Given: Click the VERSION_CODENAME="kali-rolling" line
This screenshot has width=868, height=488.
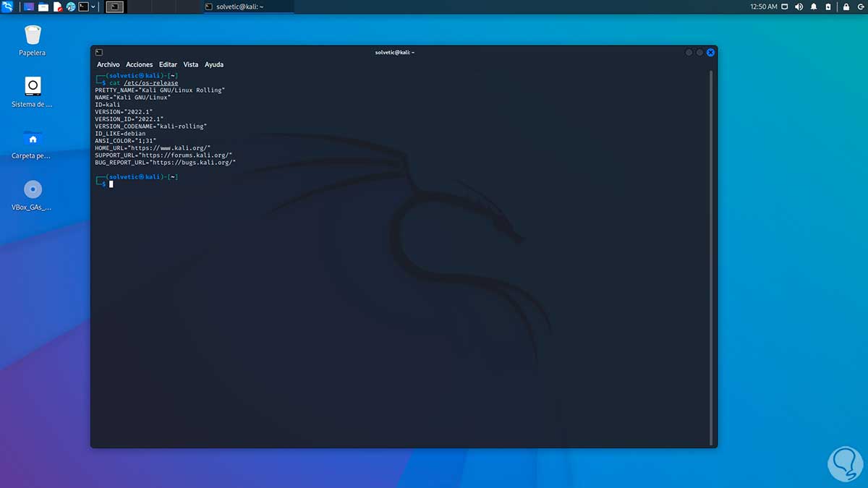Looking at the screenshot, I should pos(150,127).
